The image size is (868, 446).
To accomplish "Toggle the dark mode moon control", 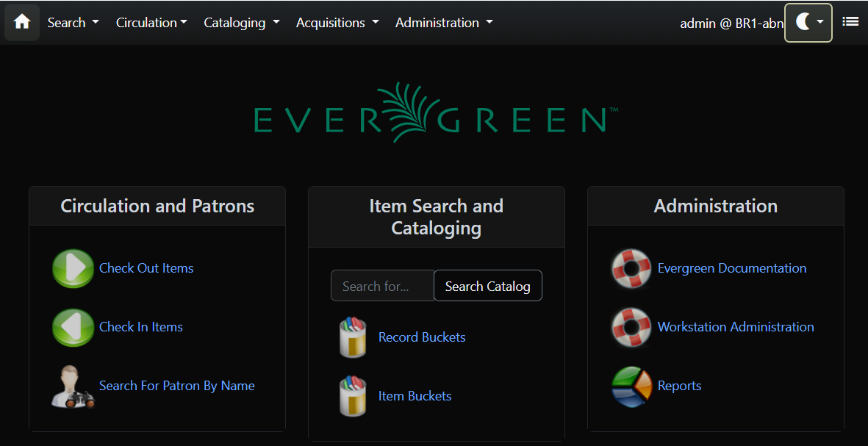I will click(803, 22).
